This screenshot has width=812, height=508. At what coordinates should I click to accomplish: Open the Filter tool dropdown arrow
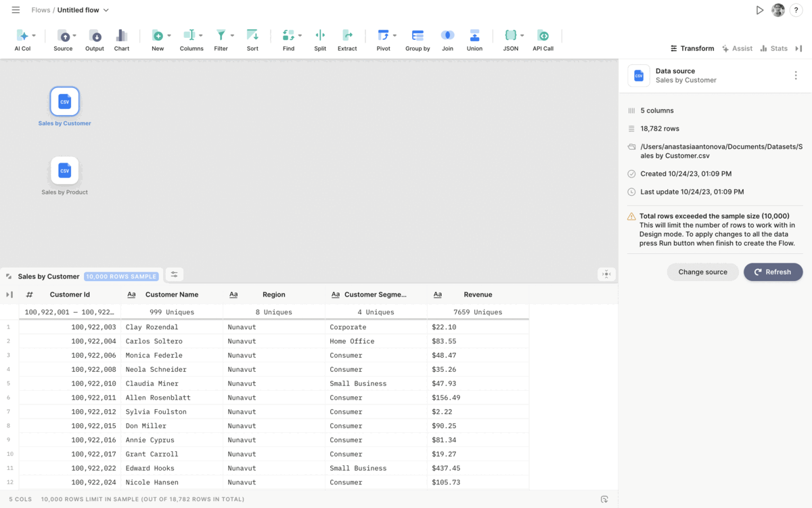(232, 35)
